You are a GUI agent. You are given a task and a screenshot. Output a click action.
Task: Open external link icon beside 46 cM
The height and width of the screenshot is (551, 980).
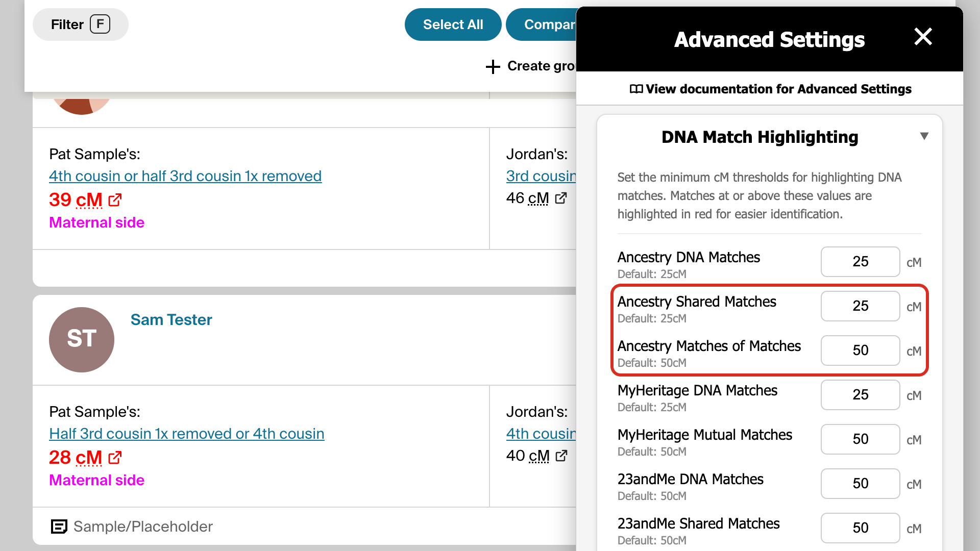coord(561,198)
